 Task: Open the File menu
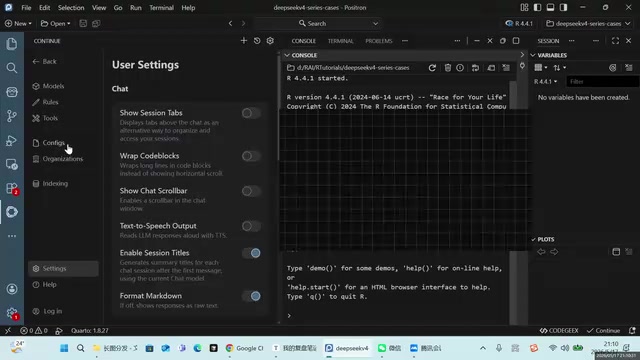click(x=26, y=8)
